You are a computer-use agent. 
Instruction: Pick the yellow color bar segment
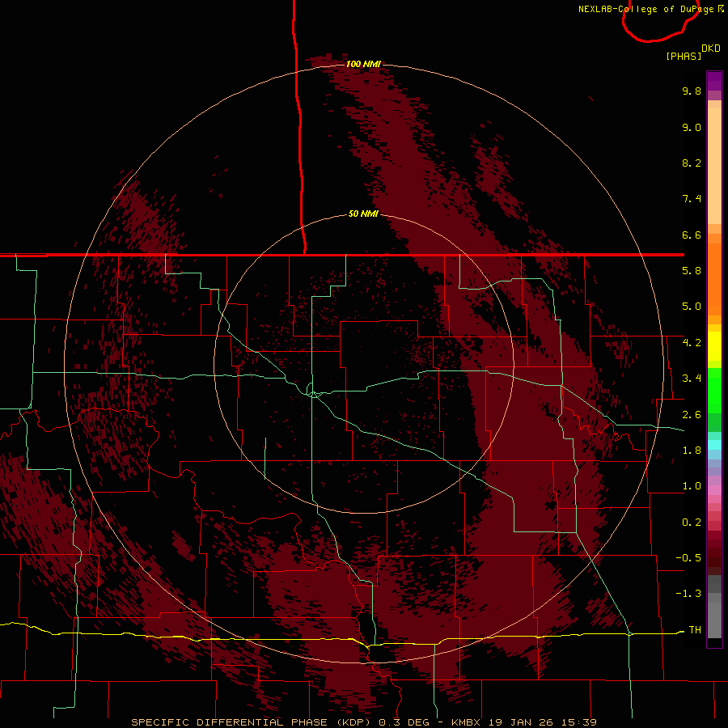click(714, 346)
